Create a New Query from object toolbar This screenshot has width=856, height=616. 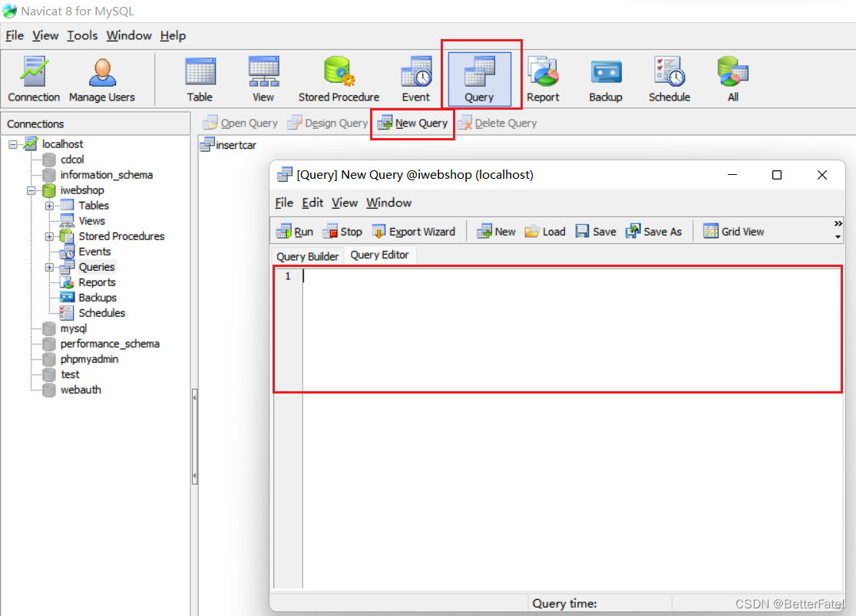[413, 124]
